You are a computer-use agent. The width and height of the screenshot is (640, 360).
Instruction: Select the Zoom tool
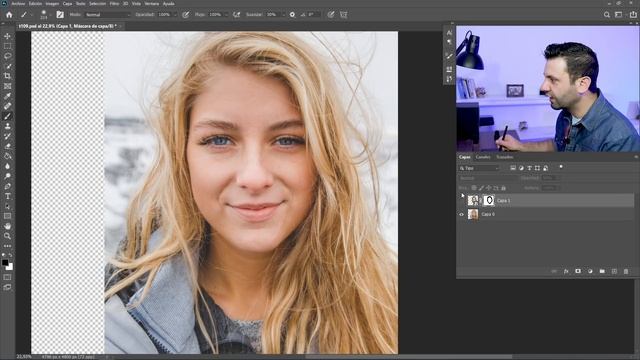(x=7, y=236)
